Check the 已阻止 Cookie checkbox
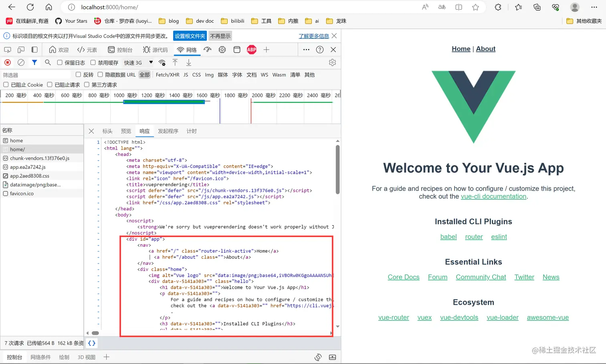The height and width of the screenshot is (364, 606). coord(6,84)
